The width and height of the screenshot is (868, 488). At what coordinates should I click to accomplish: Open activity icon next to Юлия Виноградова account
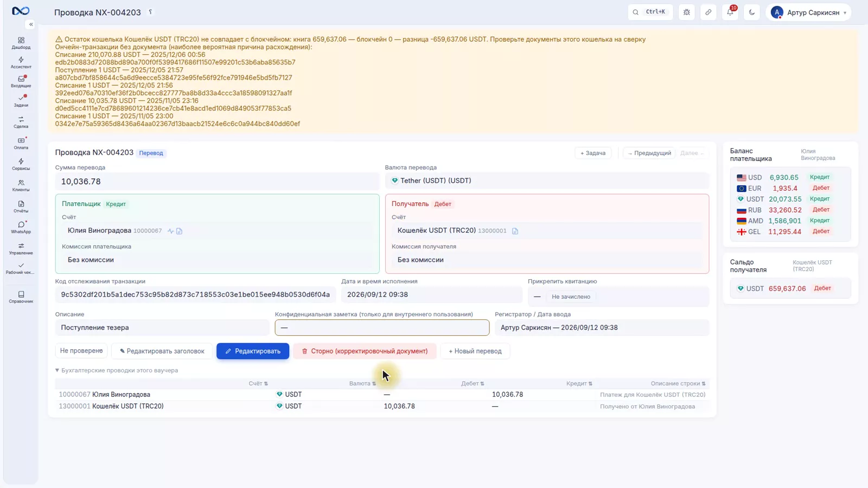[x=170, y=231]
